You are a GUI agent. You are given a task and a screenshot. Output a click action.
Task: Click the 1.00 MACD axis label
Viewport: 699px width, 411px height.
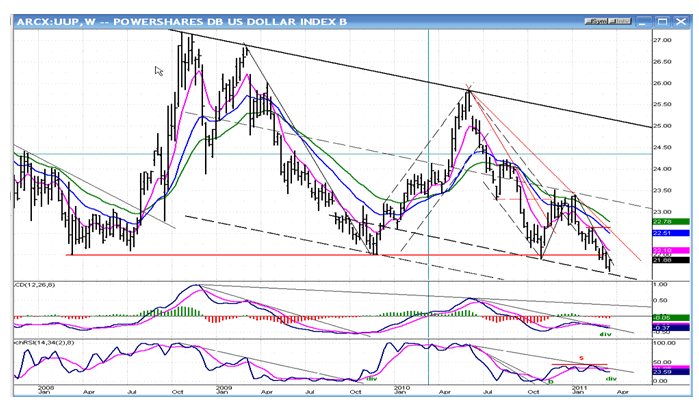click(x=660, y=284)
